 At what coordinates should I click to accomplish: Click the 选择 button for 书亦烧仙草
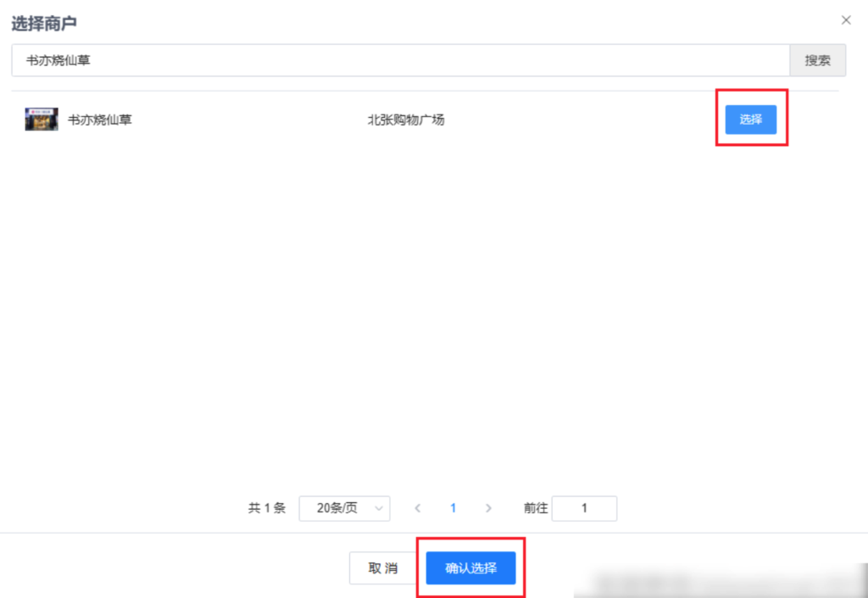click(751, 120)
